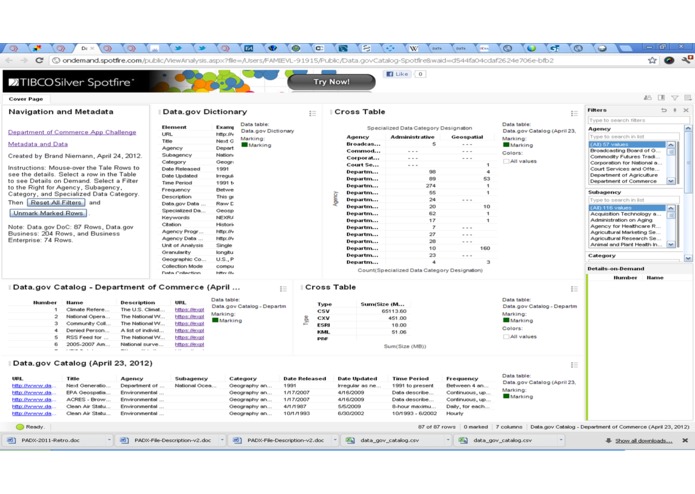Viewport: 695px width, 494px height.
Task: Select the KML row in lower Cross Table
Action: (361, 331)
